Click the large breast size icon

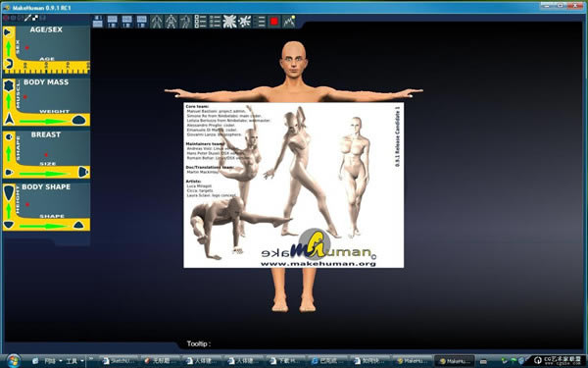[83, 172]
